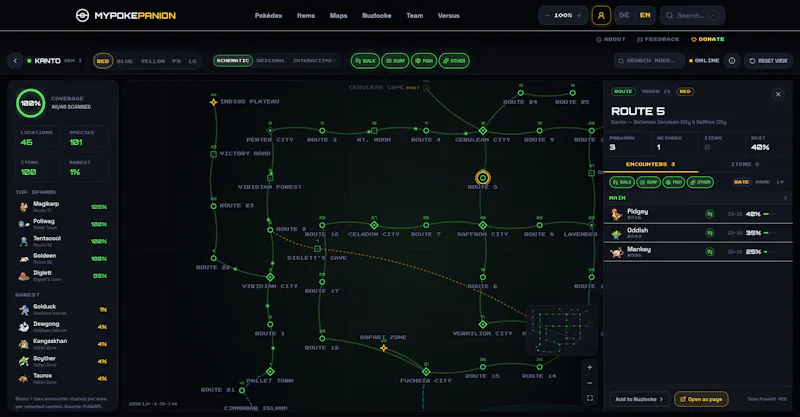Zoom out the map with minus icon

(589, 383)
